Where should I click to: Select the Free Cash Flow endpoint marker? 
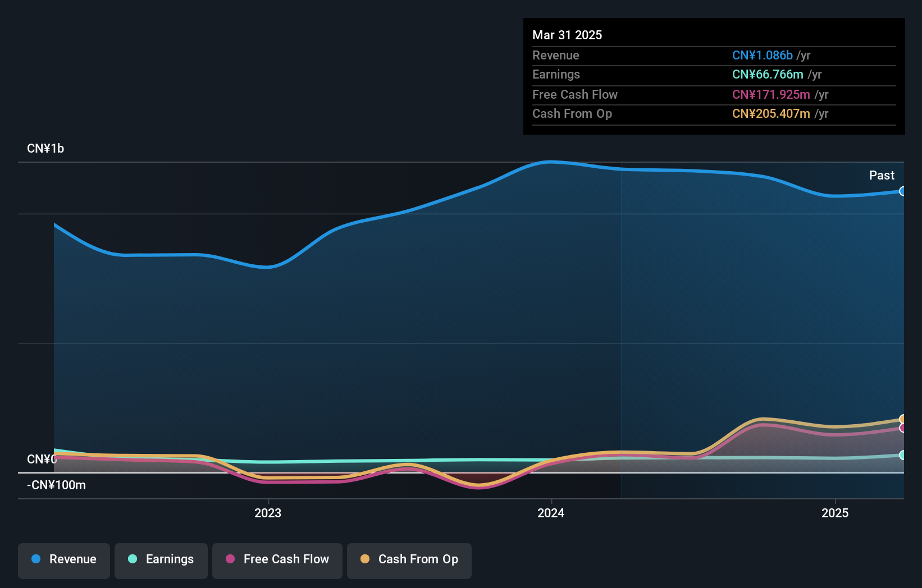(903, 428)
